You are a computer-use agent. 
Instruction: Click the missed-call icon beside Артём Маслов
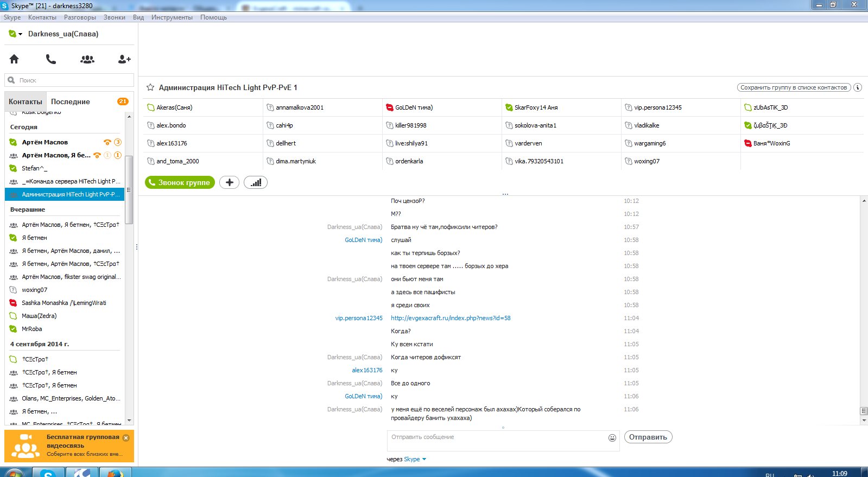[107, 142]
